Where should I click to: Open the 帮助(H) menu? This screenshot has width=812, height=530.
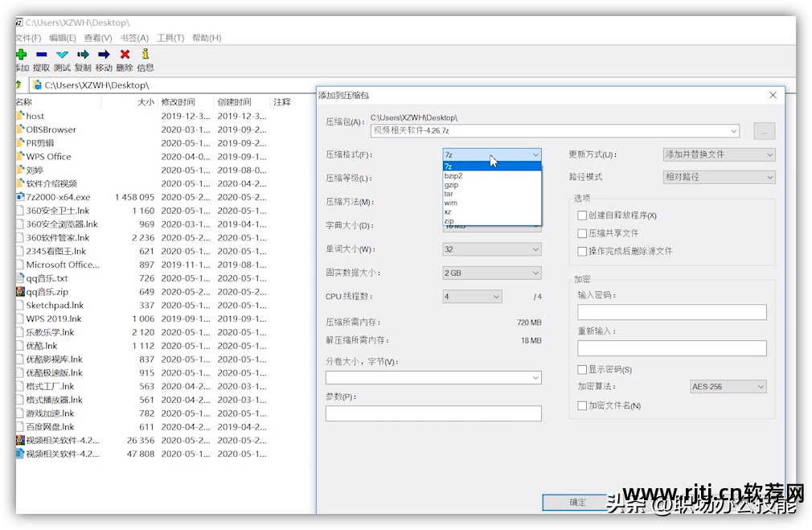coord(207,38)
